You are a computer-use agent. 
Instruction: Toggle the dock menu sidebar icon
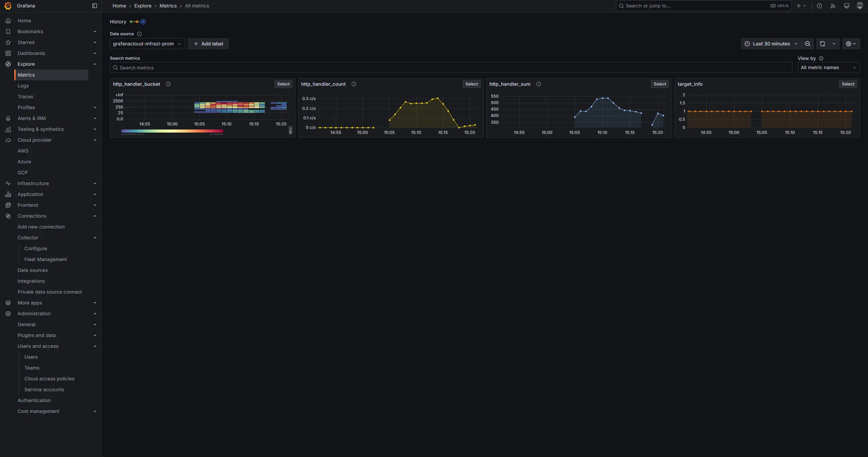tap(95, 6)
